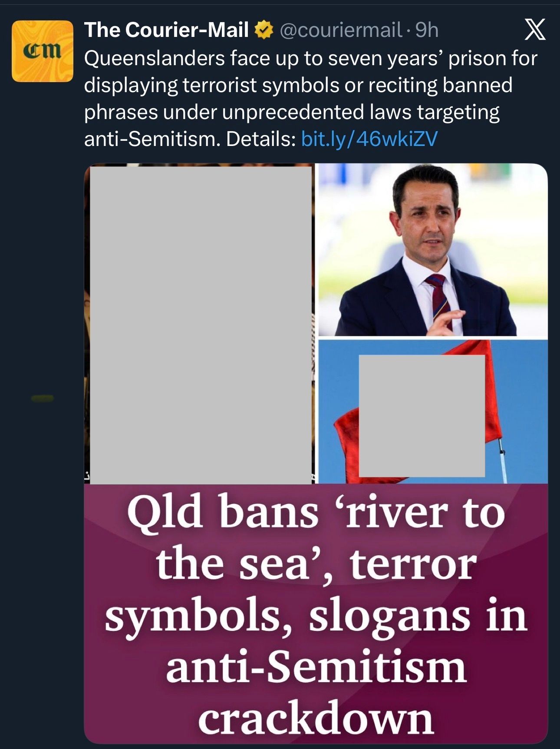The height and width of the screenshot is (749, 560).
Task: Open the @couriermail handle
Action: point(341,30)
